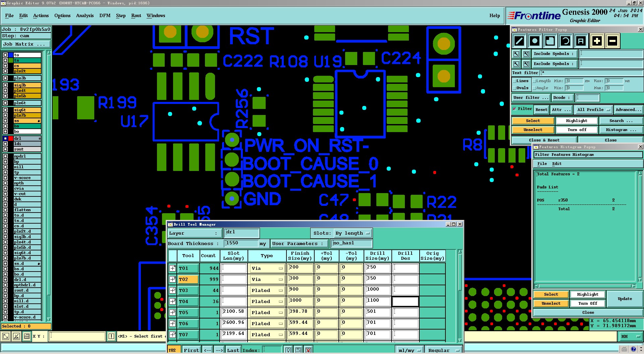Open the ml/my units dropdown

click(410, 350)
